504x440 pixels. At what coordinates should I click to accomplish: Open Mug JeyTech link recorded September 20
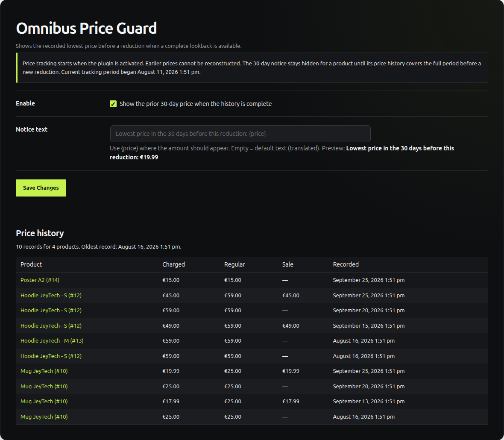click(x=44, y=386)
